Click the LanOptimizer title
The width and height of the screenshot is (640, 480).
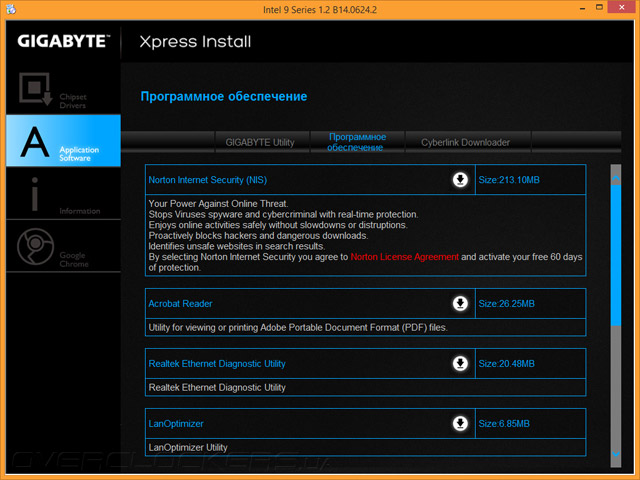(x=176, y=424)
